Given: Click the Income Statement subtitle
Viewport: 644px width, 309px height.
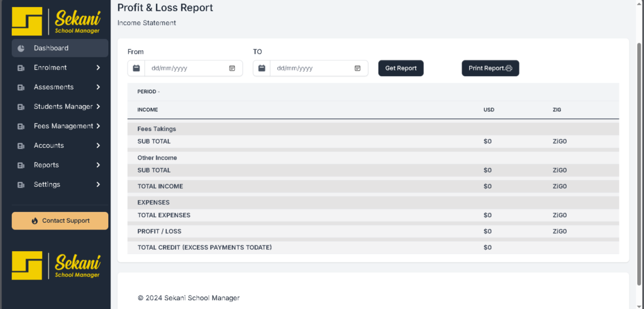Looking at the screenshot, I should click(x=147, y=23).
